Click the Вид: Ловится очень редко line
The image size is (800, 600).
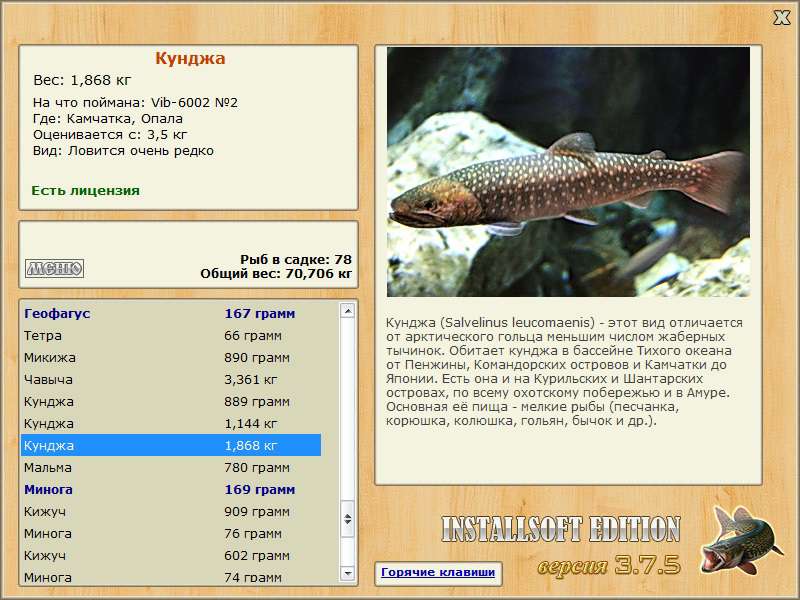[x=123, y=151]
